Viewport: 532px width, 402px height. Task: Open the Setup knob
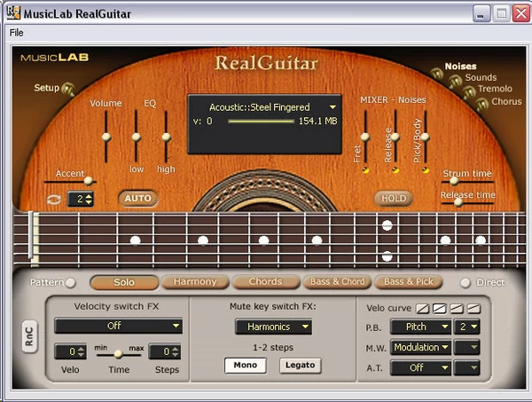(69, 89)
